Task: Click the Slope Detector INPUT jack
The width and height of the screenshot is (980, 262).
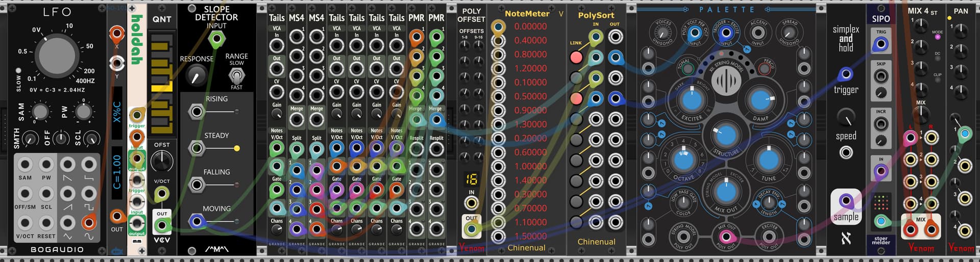Action: click(x=216, y=39)
